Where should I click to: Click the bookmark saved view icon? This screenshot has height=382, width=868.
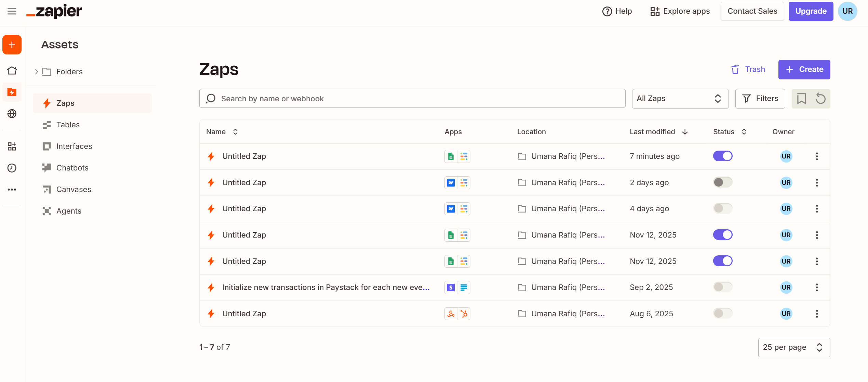(801, 99)
